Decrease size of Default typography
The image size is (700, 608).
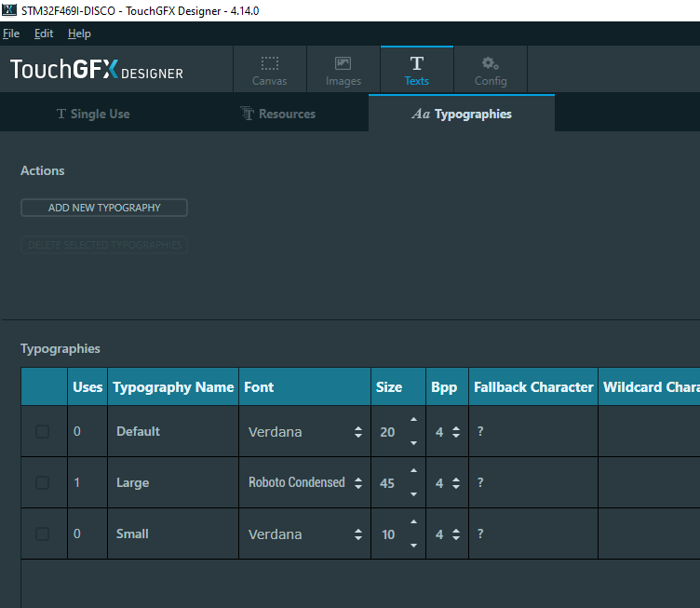(x=414, y=443)
